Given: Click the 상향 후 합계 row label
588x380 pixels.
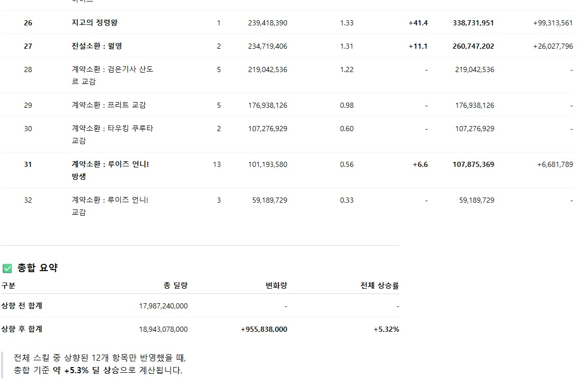Looking at the screenshot, I should point(22,329).
